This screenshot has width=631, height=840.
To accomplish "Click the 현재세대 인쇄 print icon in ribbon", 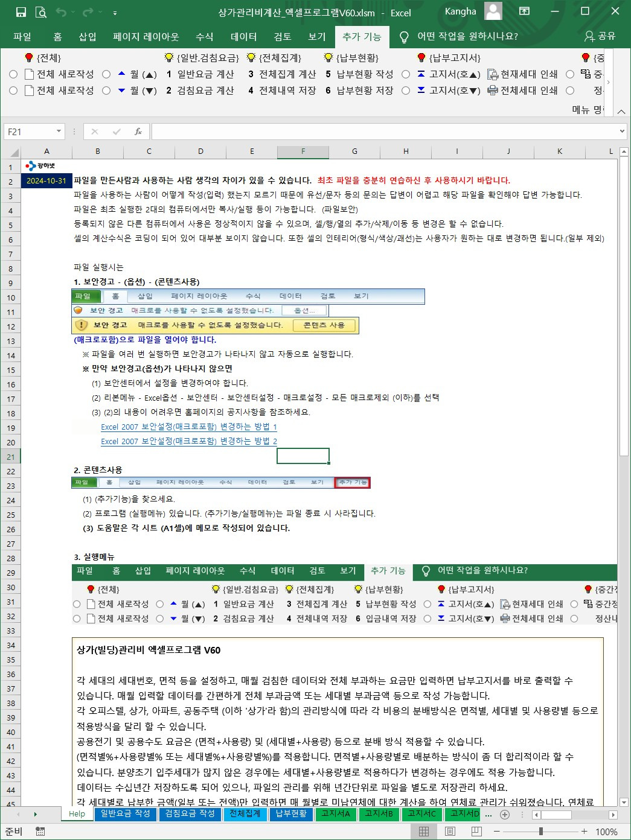I will [493, 74].
